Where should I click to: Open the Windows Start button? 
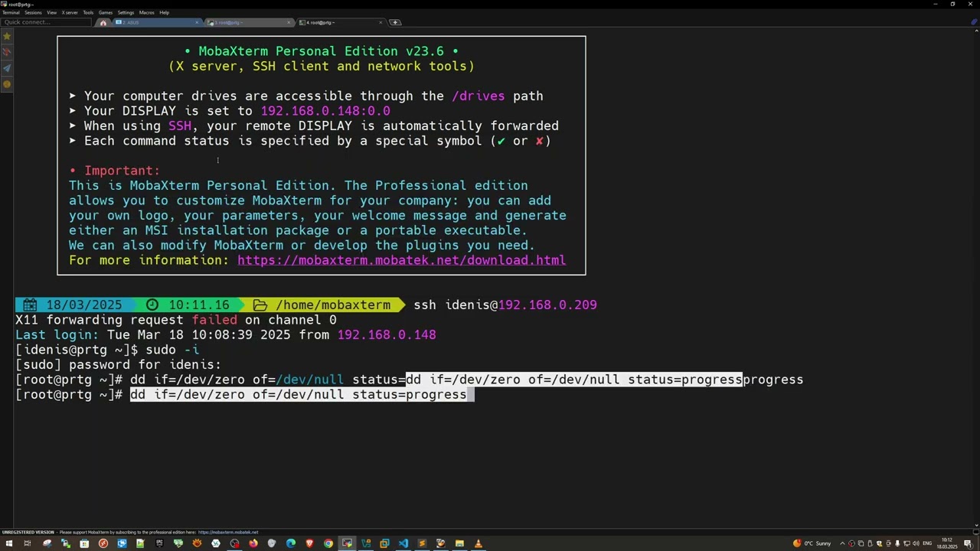(9, 543)
